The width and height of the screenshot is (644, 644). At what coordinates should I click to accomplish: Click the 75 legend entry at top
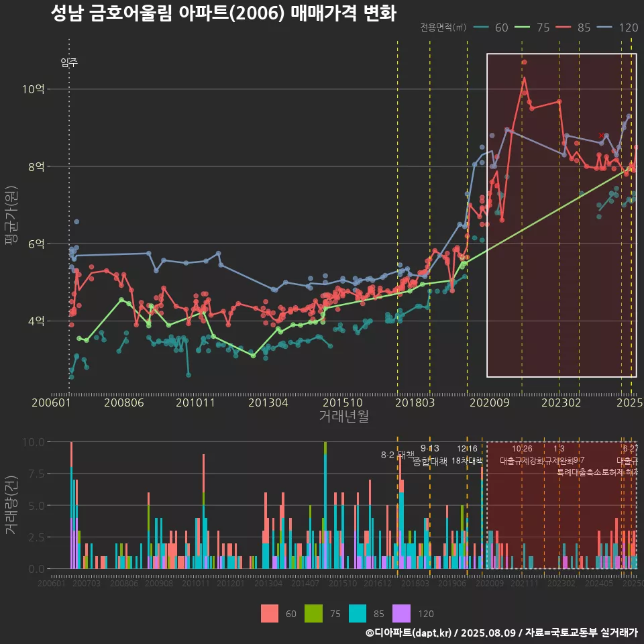pyautogui.click(x=532, y=28)
